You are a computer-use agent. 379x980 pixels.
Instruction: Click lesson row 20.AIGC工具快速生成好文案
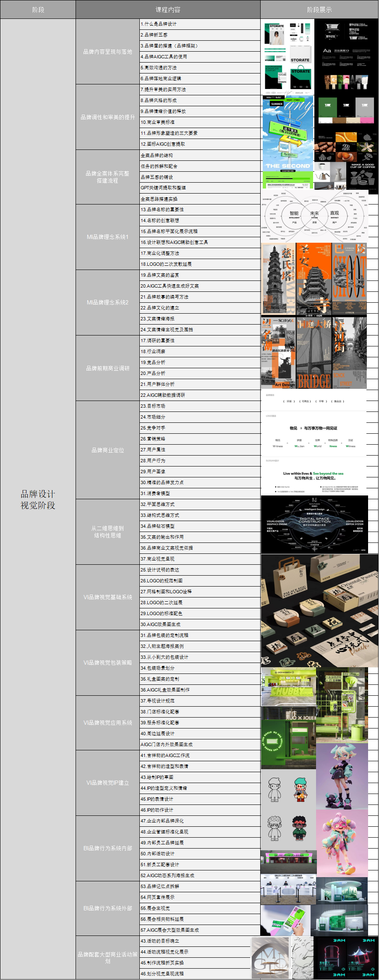click(200, 286)
